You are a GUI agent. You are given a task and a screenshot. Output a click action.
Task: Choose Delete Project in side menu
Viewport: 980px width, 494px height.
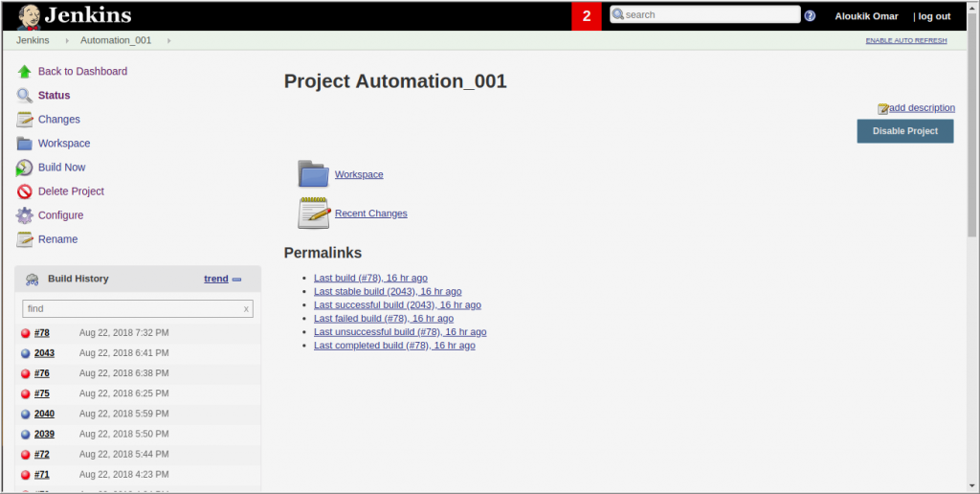(x=71, y=191)
